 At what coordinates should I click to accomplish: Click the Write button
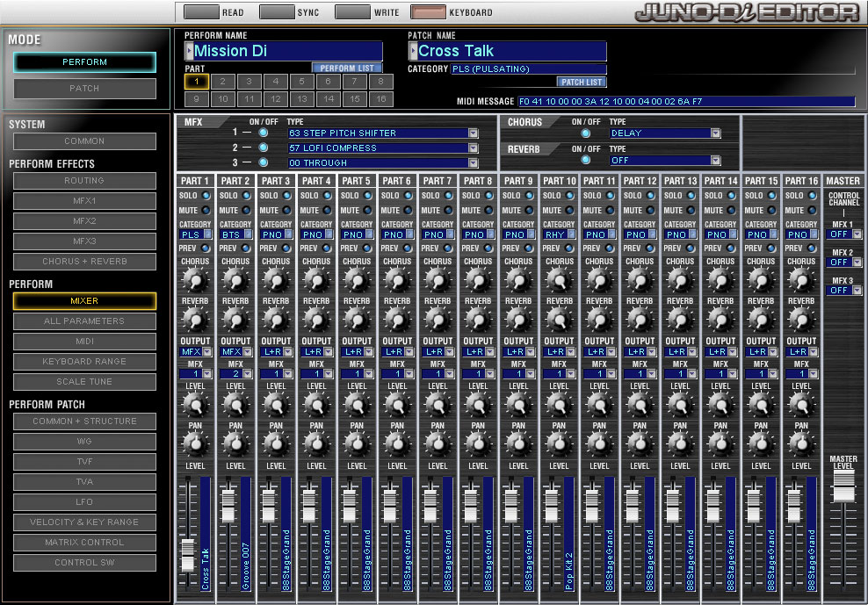(352, 11)
